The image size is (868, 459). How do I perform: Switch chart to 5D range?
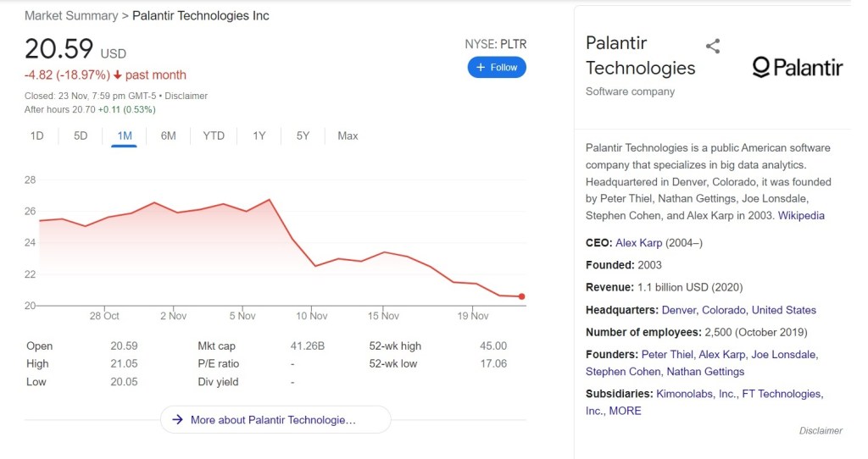pos(81,135)
